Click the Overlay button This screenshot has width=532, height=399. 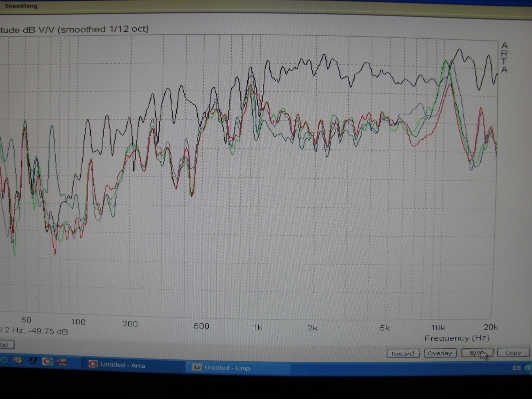coord(440,353)
